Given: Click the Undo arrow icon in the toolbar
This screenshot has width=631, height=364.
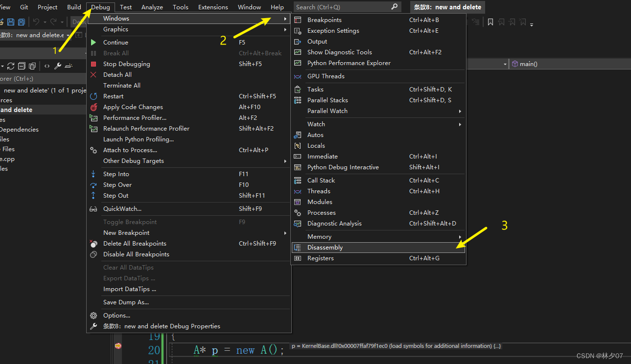Looking at the screenshot, I should point(36,22).
